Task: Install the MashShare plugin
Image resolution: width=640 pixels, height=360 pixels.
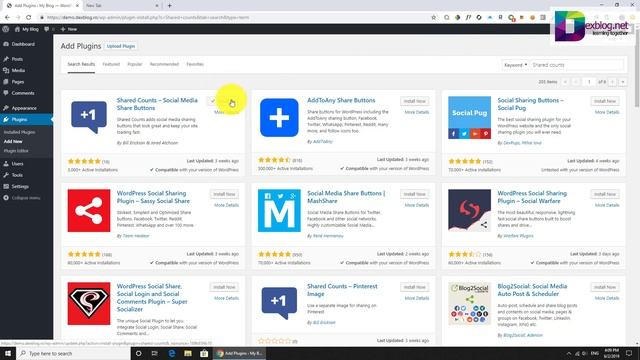Action: tap(414, 194)
